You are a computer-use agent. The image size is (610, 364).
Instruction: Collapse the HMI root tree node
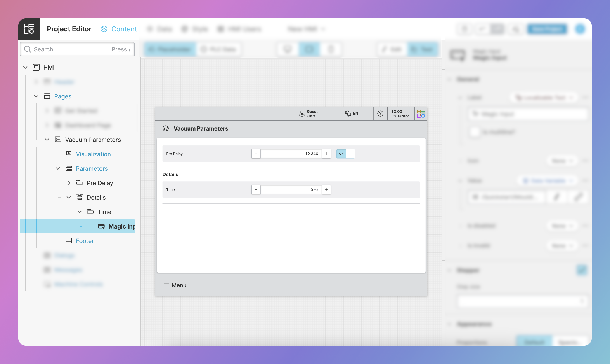tap(25, 67)
